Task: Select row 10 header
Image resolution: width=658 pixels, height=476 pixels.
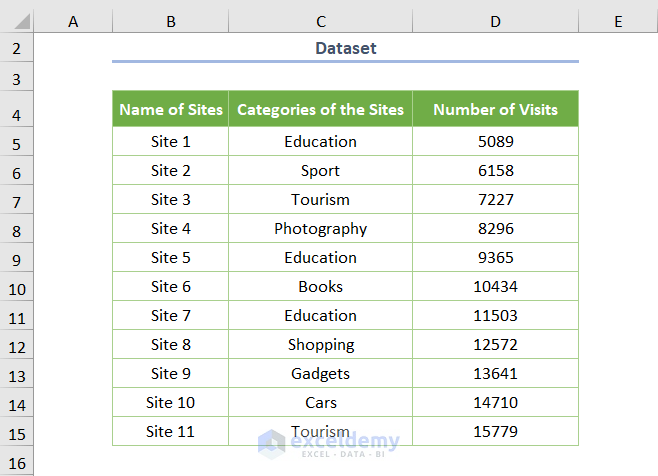Action: (x=17, y=287)
